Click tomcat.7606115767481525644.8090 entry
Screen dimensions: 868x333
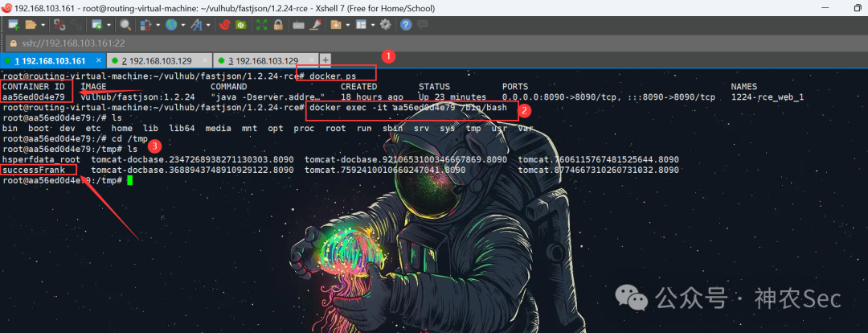pos(599,159)
